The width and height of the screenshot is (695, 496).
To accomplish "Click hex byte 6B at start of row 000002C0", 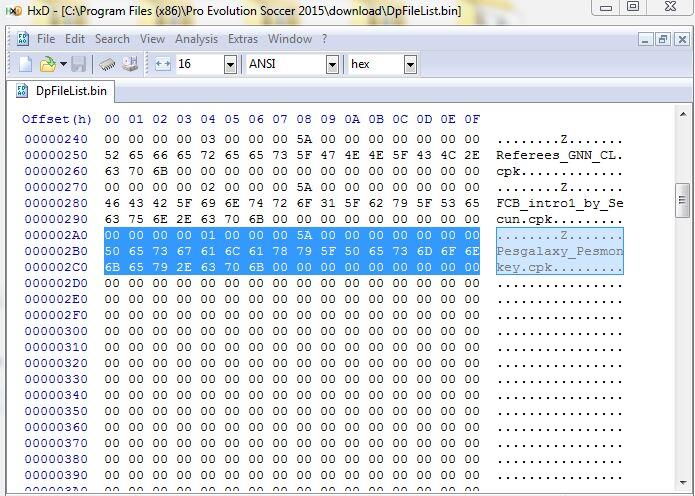I will tap(112, 267).
